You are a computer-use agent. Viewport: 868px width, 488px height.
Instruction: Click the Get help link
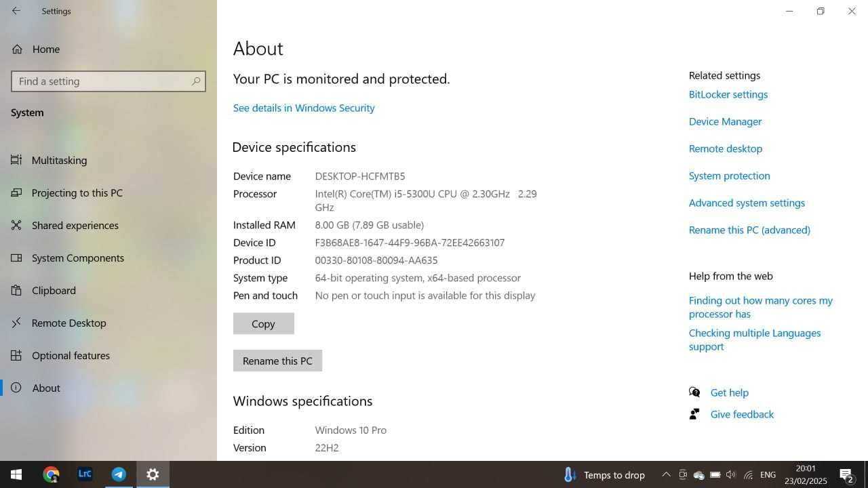coord(730,392)
